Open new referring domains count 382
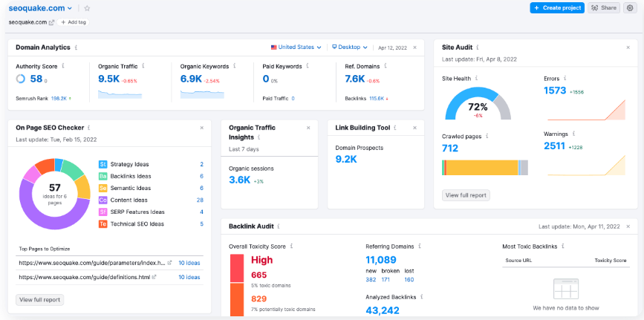This screenshot has height=320, width=644. click(x=371, y=280)
